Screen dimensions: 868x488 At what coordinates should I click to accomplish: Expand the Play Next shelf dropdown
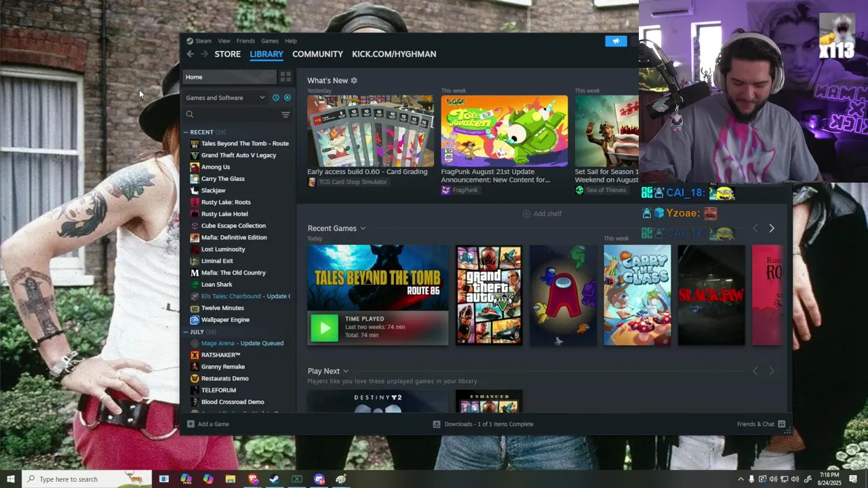click(345, 371)
